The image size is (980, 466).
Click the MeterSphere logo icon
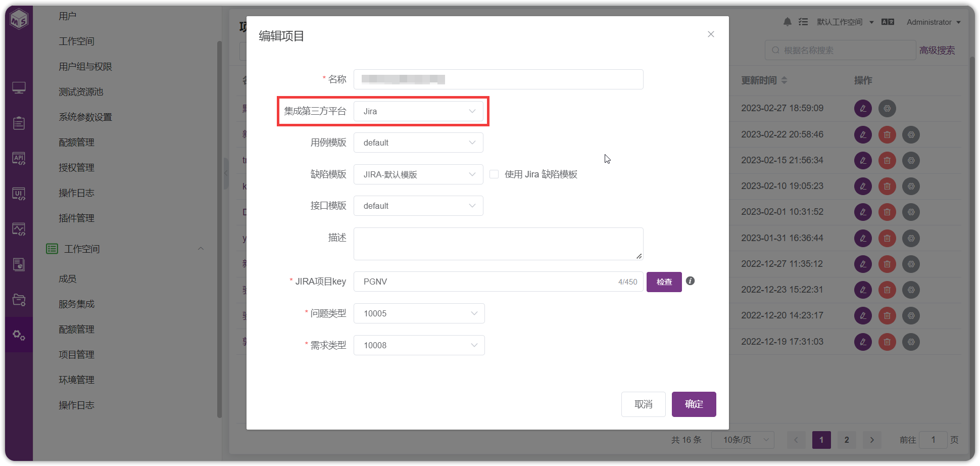(19, 19)
